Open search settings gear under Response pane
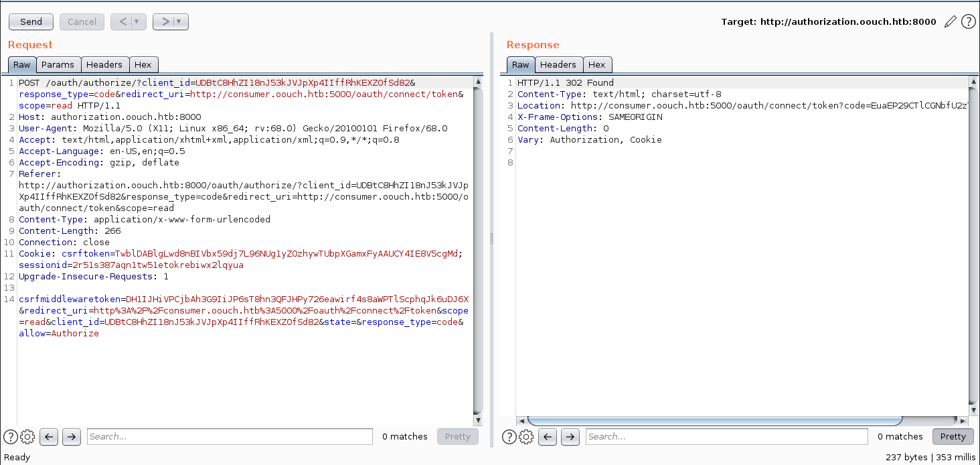The width and height of the screenshot is (980, 465). [526, 437]
